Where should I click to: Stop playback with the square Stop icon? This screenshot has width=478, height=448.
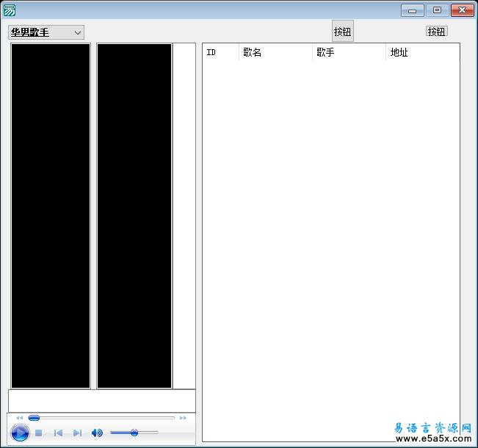coord(38,433)
